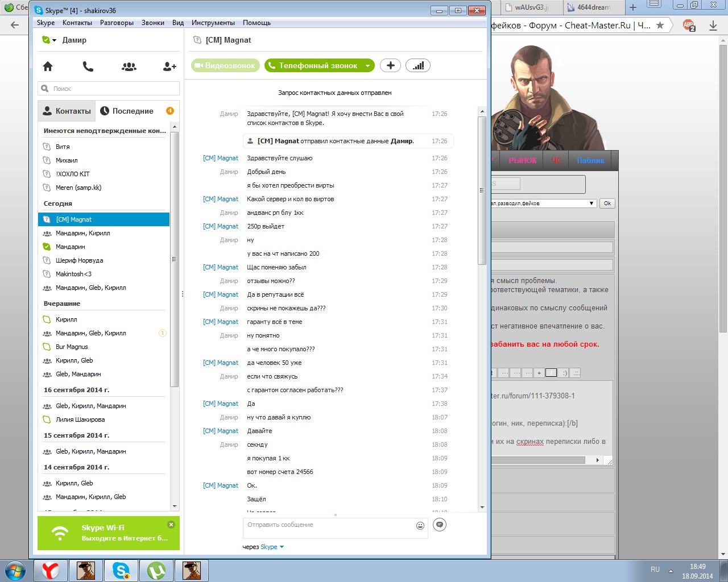Open the ЧС forum tab
Viewport: 728px width, 582px height.
click(x=556, y=160)
